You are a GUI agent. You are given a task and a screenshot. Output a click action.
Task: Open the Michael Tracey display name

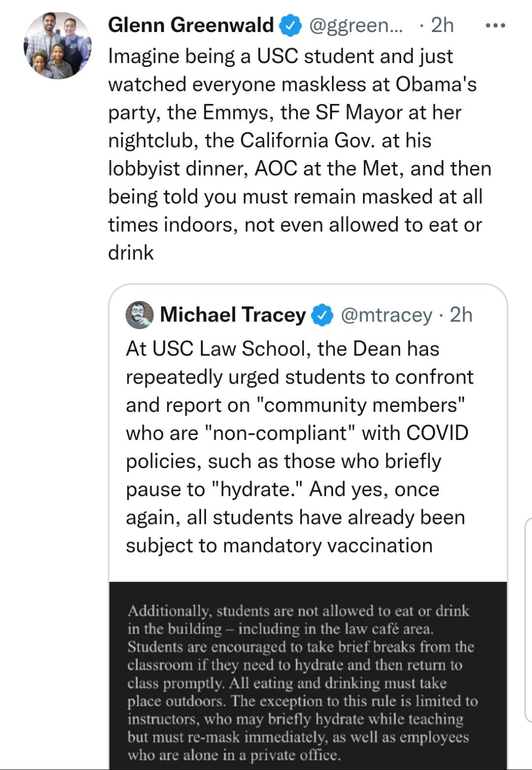pyautogui.click(x=232, y=315)
